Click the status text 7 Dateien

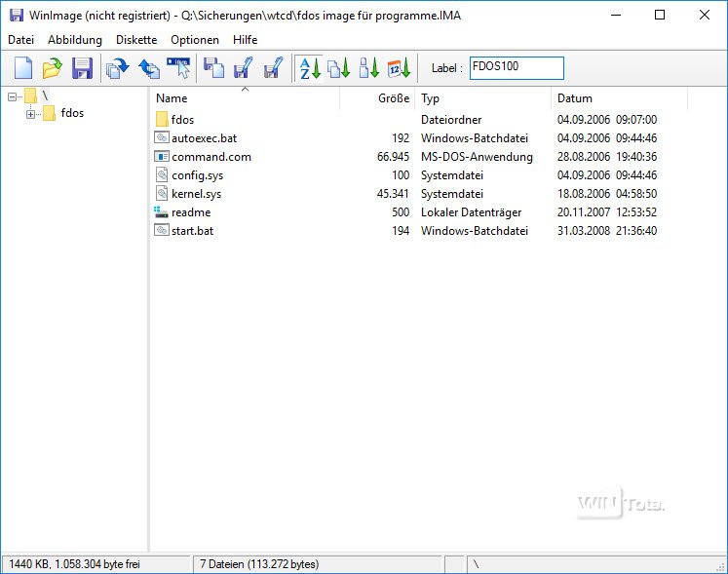click(259, 564)
